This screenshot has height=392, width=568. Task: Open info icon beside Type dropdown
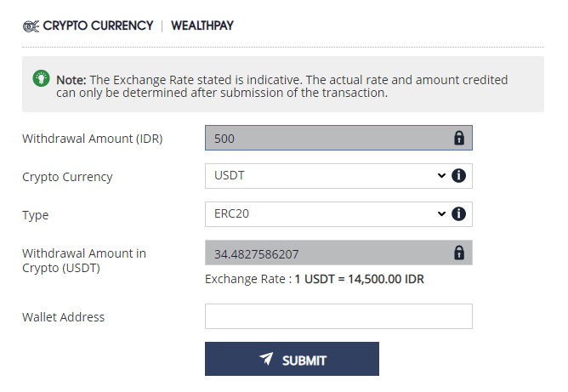tap(459, 214)
